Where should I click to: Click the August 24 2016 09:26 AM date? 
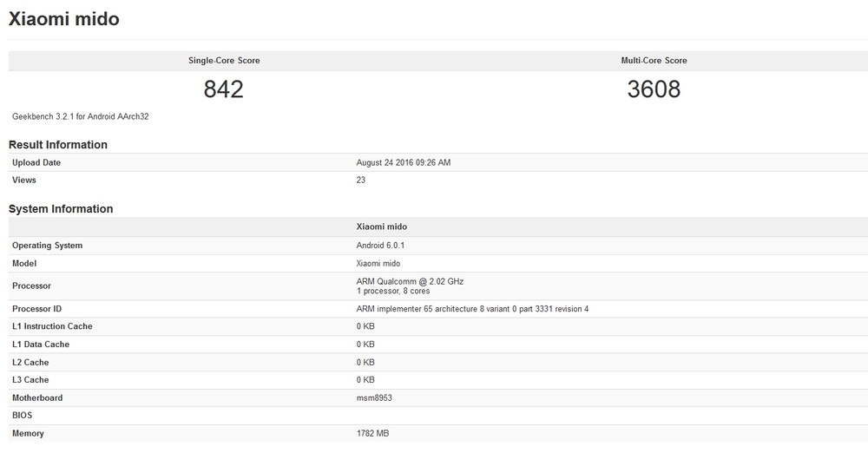(404, 162)
